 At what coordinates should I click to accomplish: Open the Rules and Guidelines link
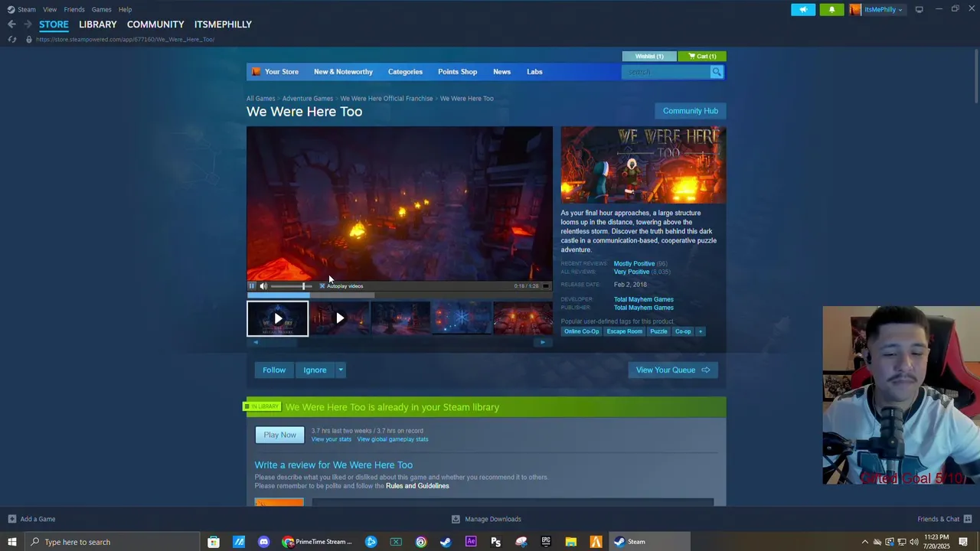(x=417, y=486)
